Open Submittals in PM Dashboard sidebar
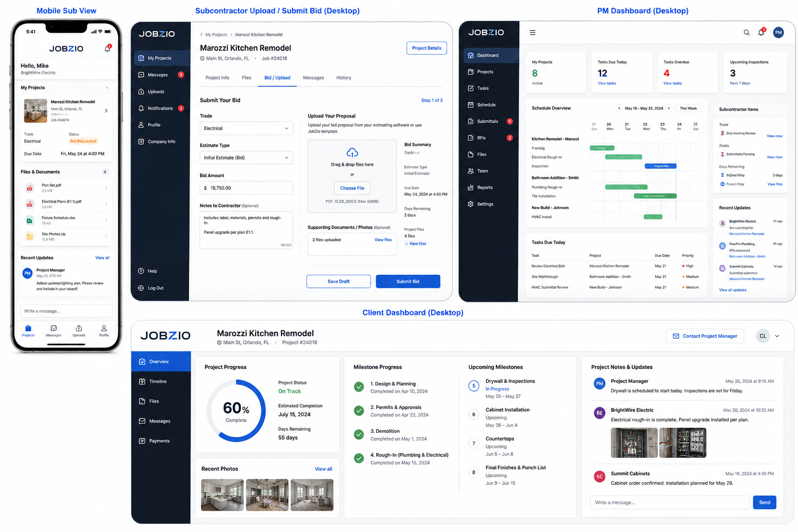This screenshot has width=798, height=532. pos(491,121)
